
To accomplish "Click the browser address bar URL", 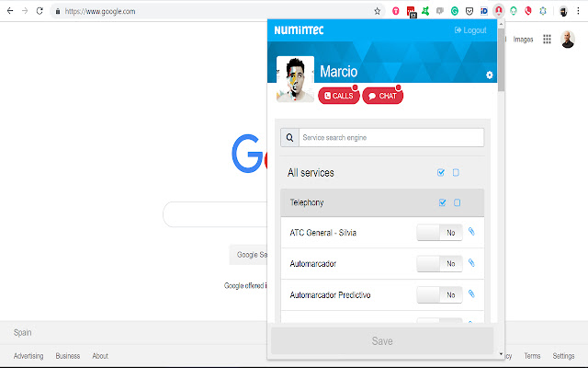I will coord(100,11).
